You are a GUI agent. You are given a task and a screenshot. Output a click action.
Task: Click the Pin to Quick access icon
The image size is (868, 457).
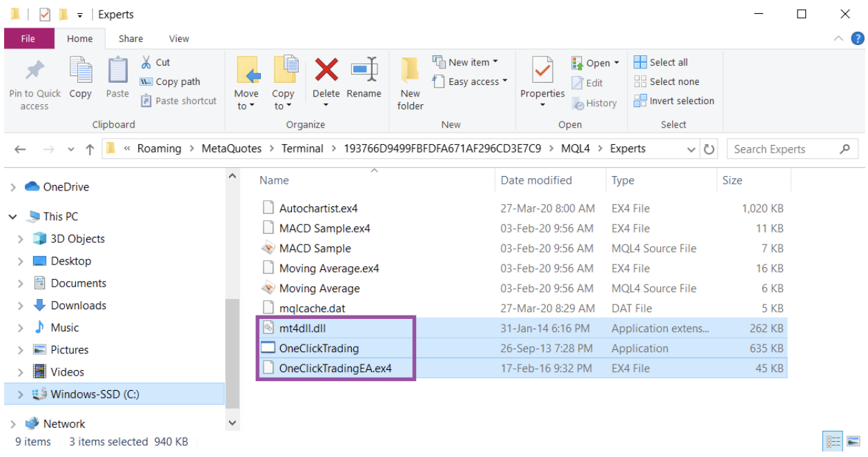point(34,70)
